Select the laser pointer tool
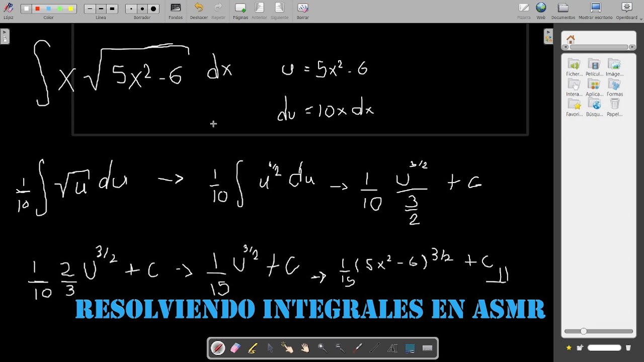Viewport: 644px width, 362px height. 358,348
